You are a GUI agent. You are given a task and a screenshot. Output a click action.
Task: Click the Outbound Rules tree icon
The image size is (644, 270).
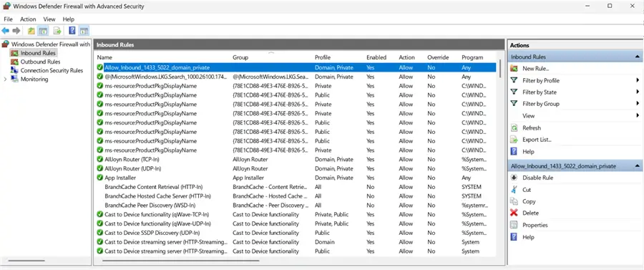[14, 62]
